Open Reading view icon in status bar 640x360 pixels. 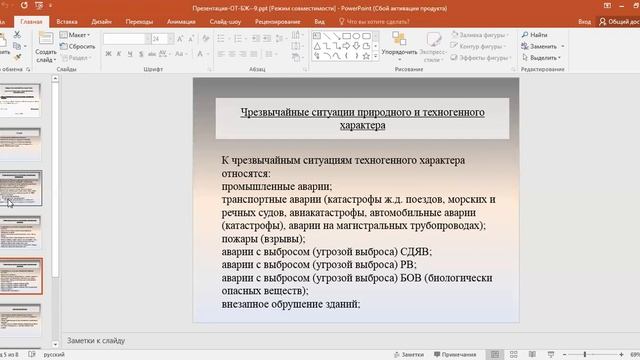(532, 354)
